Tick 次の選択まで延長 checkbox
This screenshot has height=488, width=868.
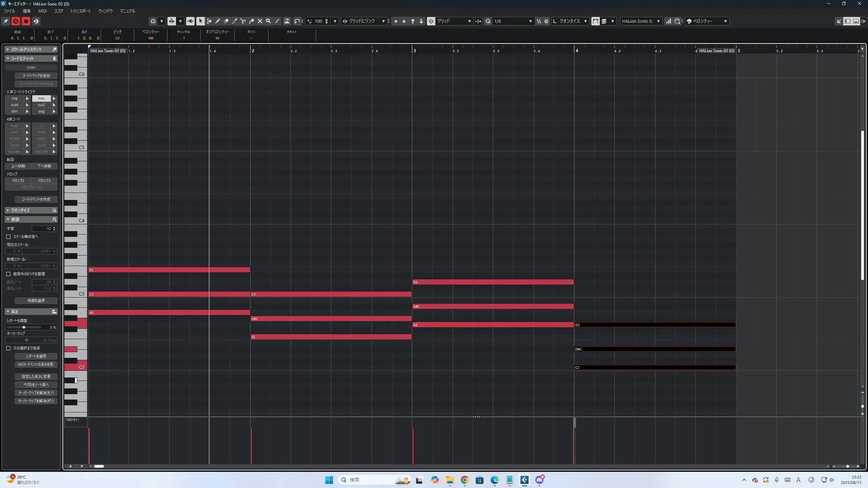tap(8, 348)
